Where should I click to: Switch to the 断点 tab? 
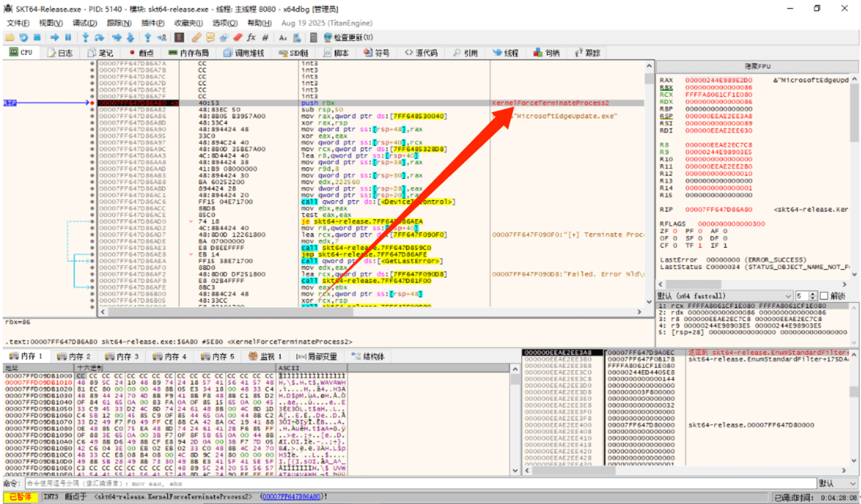pos(142,53)
